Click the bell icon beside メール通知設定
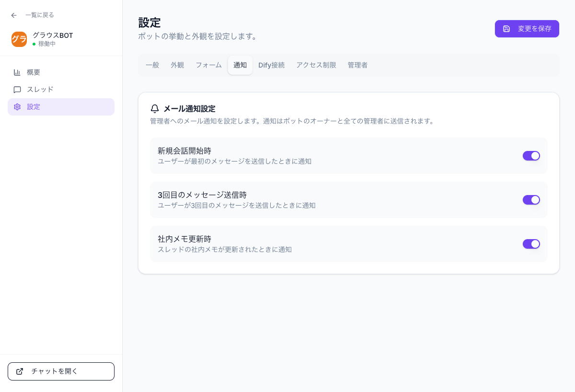The image size is (575, 392). [154, 108]
